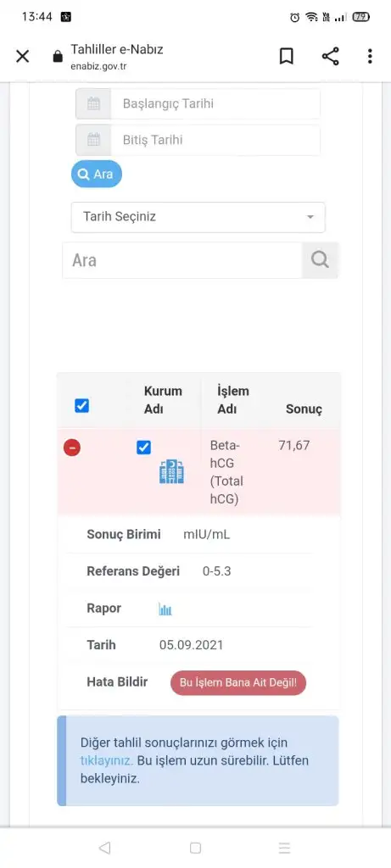This screenshot has height=868, width=391.
Task: Uncheck the Beta-hCG row checkbox
Action: click(143, 448)
